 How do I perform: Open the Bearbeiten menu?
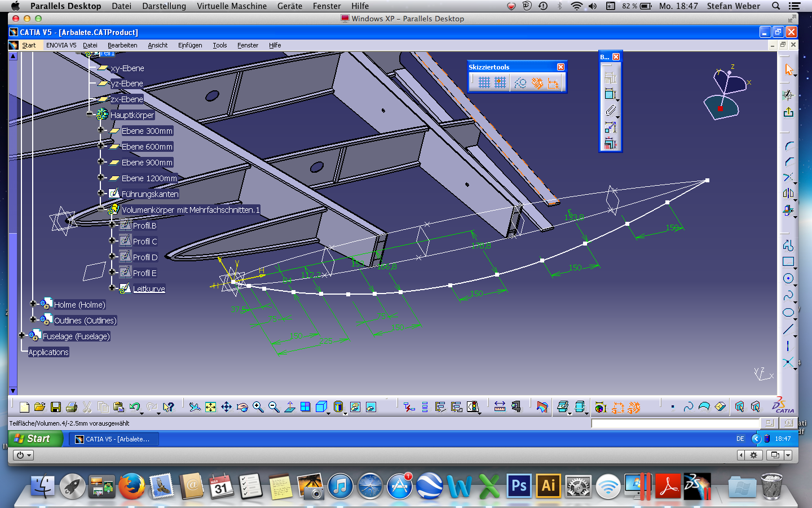122,45
